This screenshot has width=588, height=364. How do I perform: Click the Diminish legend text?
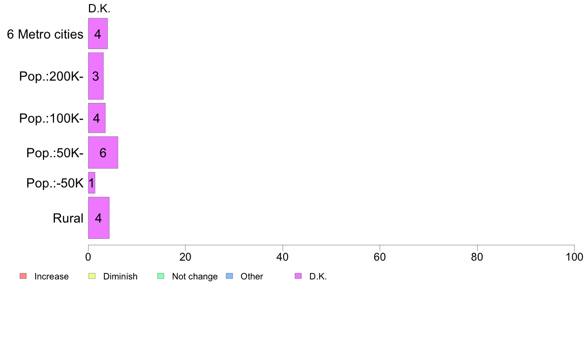click(x=120, y=276)
